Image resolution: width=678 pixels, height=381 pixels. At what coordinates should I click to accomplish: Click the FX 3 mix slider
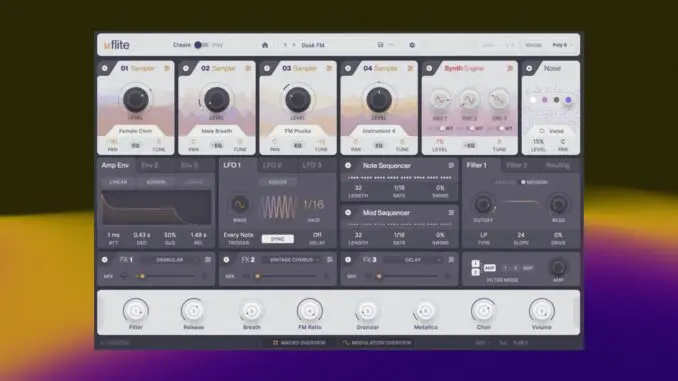point(408,276)
